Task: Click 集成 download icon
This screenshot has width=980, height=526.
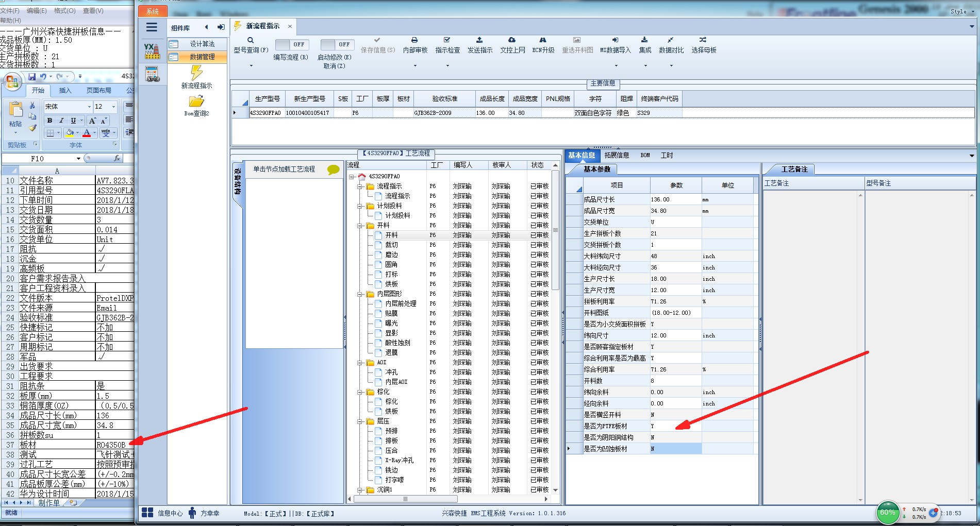Action: tap(644, 40)
